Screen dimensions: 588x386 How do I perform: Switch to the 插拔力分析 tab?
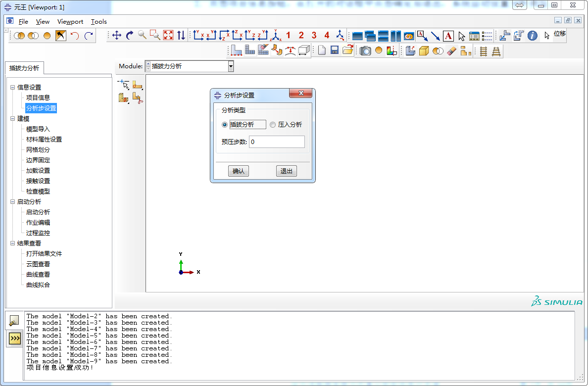click(x=24, y=68)
